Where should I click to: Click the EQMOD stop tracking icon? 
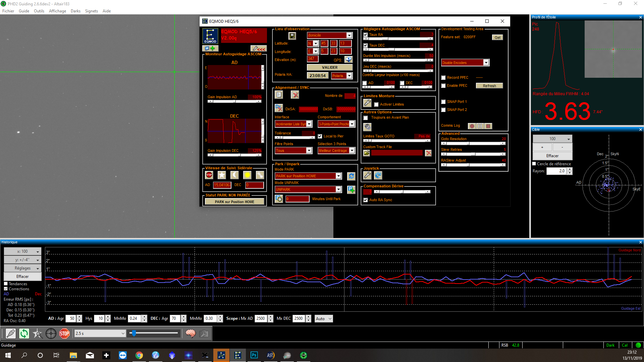[209, 175]
